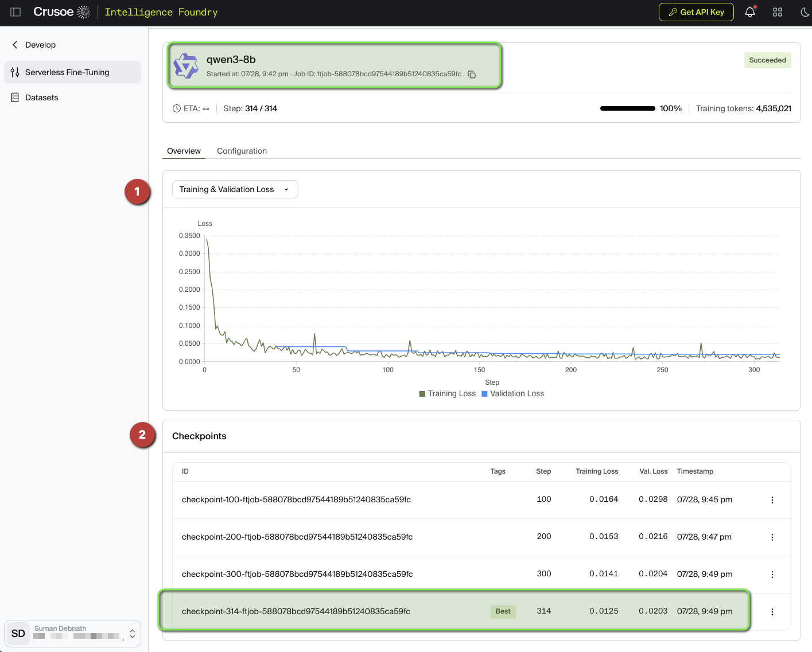Toggle Training Loss legend item
The width and height of the screenshot is (812, 652).
pyautogui.click(x=448, y=393)
